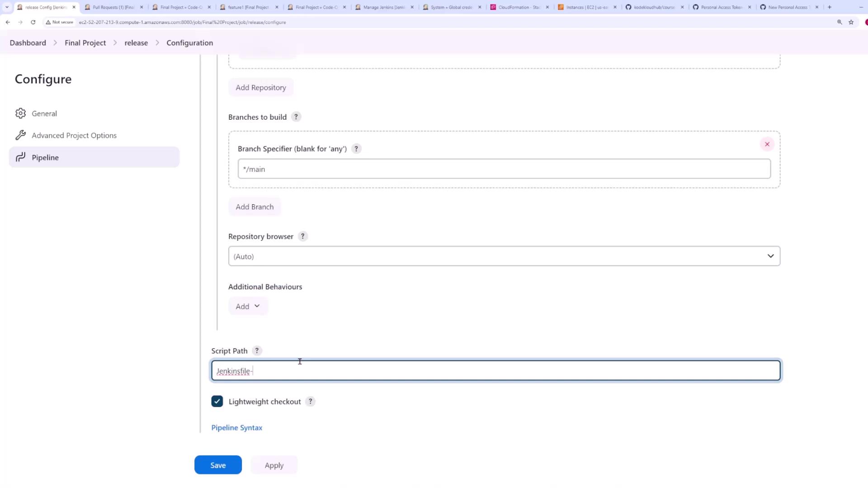Screen dimensions: 868x488
Task: Show help for Lightweight checkout
Action: coord(310,401)
